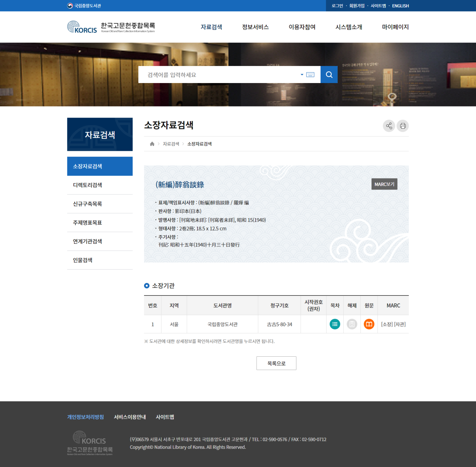The image size is (476, 467).
Task: Open the orange 원문 book icon
Action: pos(369,324)
